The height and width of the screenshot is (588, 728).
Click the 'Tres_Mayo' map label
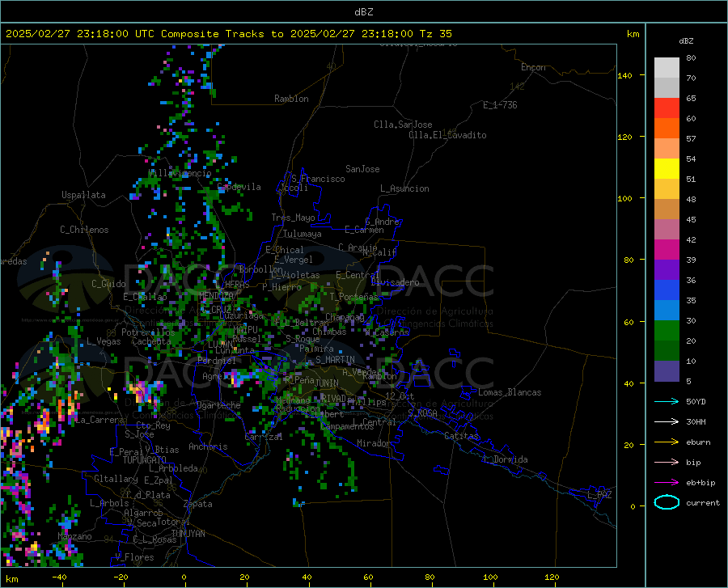[x=293, y=218]
